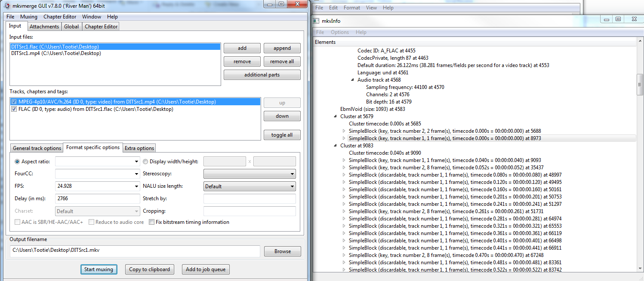Toggle the FLAC audio track checkbox

point(15,109)
